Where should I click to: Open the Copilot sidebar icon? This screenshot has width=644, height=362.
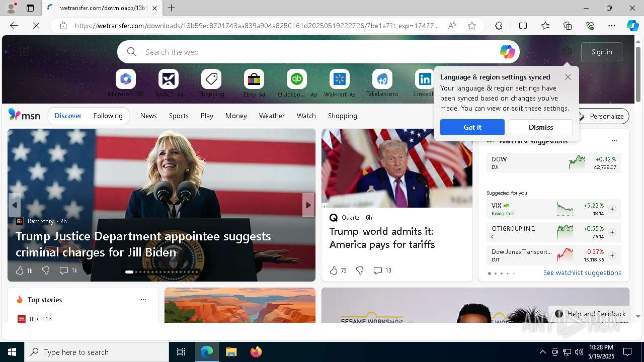[x=632, y=26]
